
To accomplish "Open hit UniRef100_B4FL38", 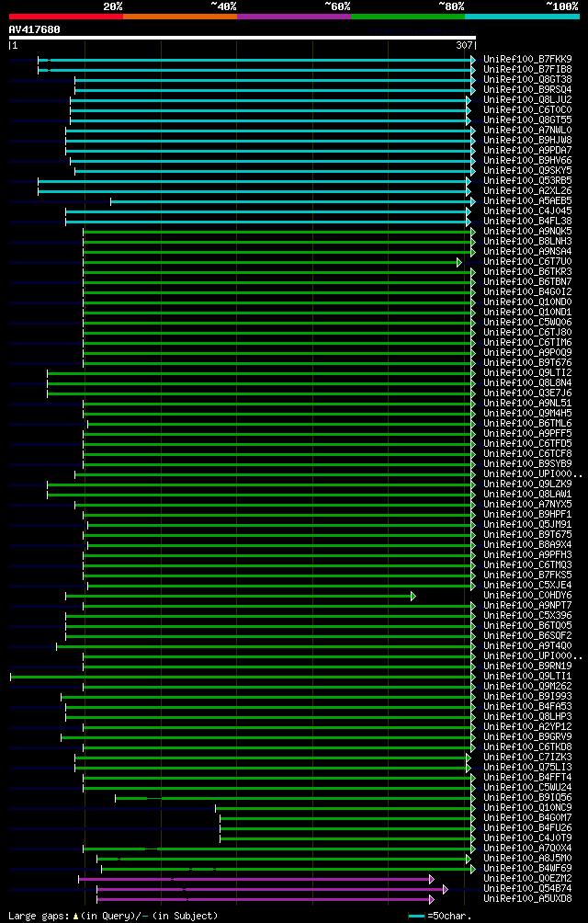I will pos(527,222).
